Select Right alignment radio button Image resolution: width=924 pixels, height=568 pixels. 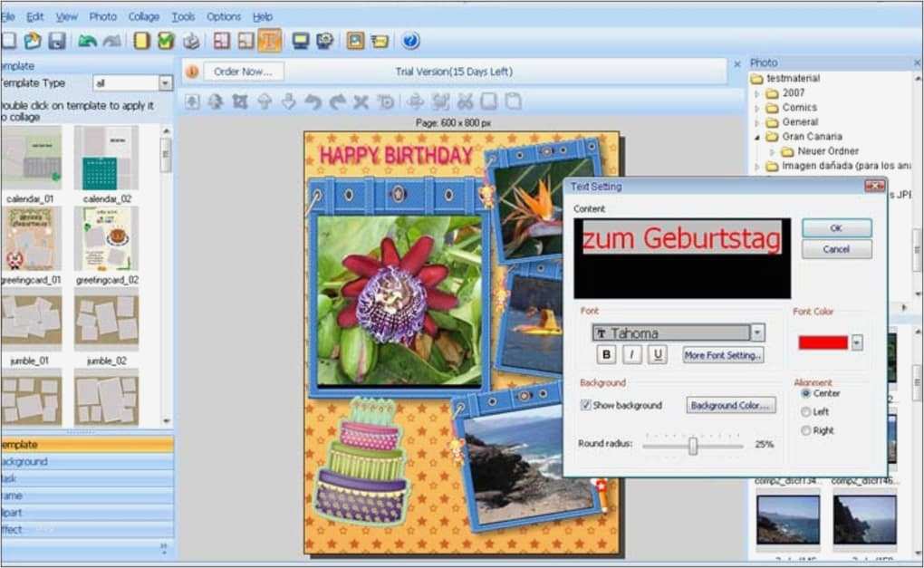tap(805, 430)
